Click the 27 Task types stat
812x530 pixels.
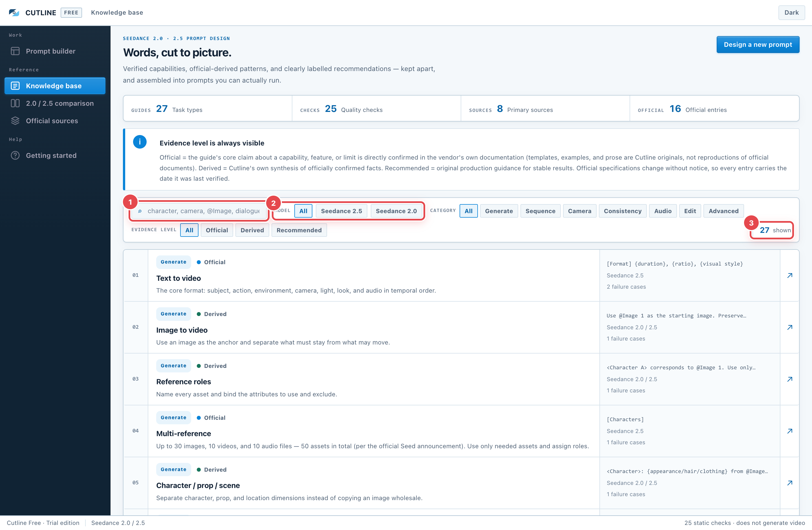[208, 109]
